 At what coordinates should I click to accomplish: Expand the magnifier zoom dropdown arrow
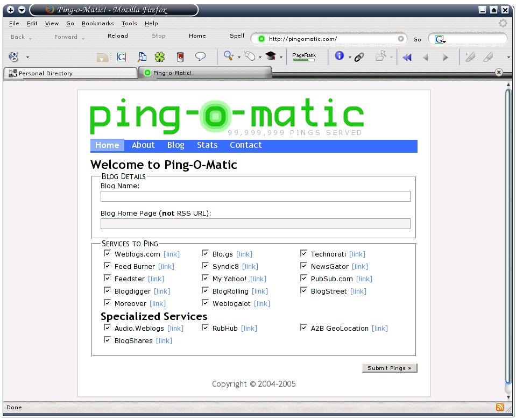click(x=239, y=57)
